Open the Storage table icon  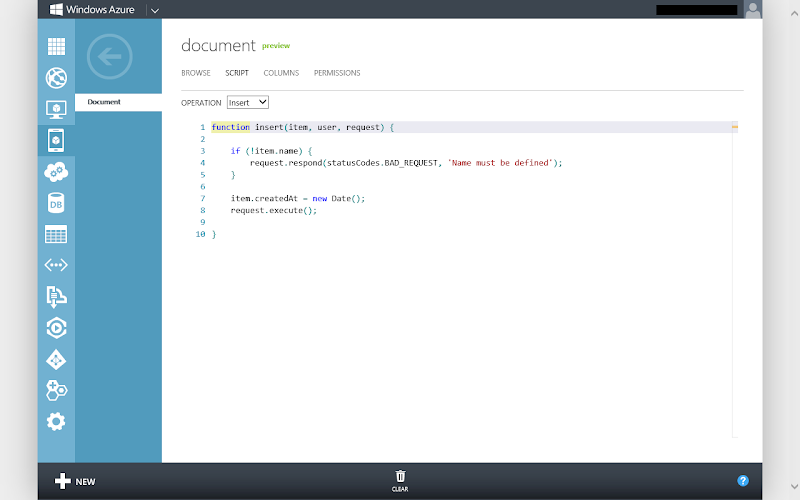(56, 234)
